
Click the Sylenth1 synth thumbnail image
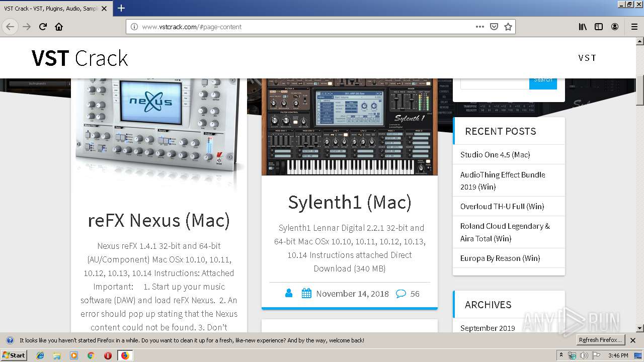click(350, 127)
